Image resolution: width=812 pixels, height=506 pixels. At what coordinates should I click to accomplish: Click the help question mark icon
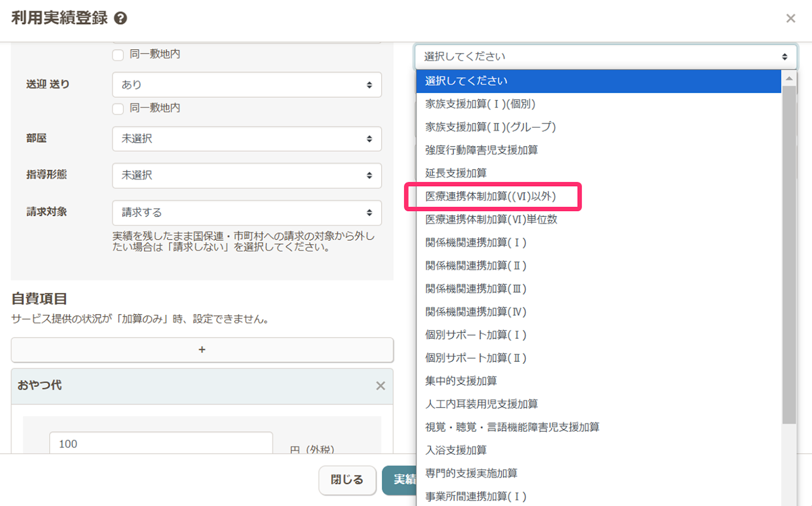coord(120,19)
